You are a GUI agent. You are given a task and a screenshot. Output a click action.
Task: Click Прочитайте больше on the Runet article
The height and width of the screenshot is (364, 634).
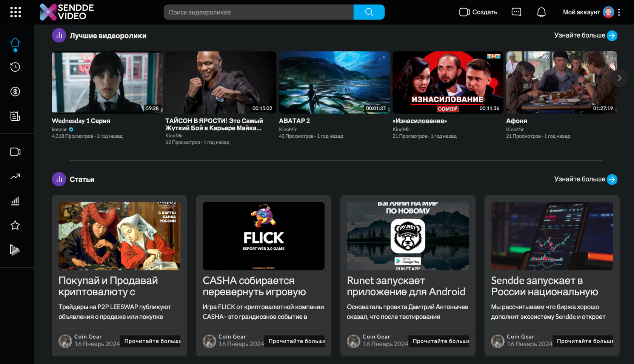[x=439, y=341]
